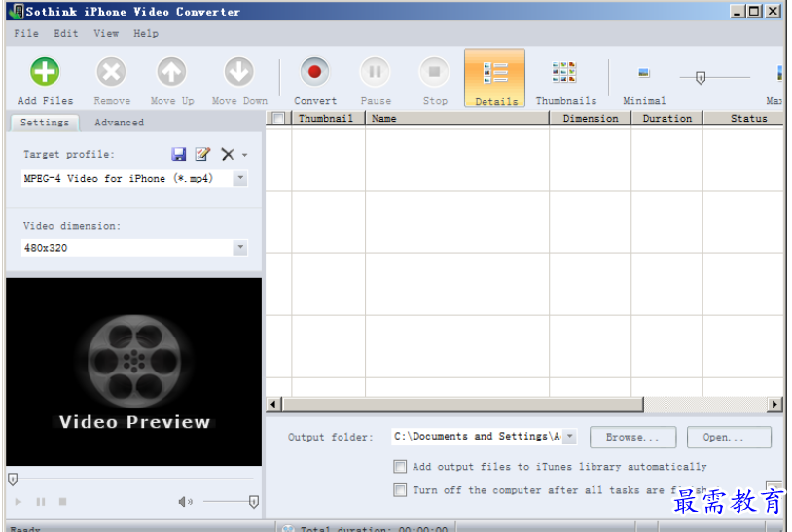Open the Edit menu

(x=66, y=33)
